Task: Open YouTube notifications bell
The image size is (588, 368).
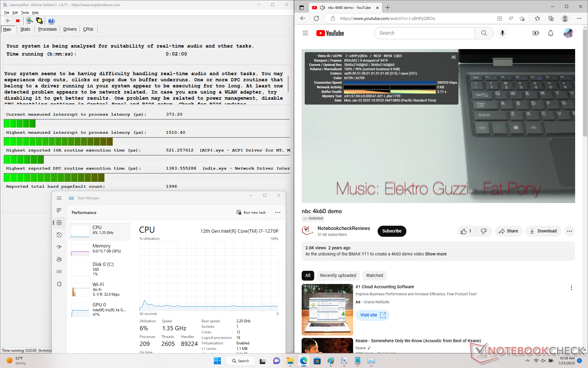Action: (550, 33)
